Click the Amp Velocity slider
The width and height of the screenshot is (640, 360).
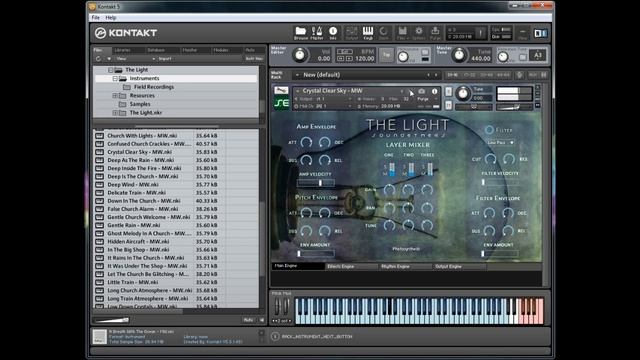tap(316, 183)
